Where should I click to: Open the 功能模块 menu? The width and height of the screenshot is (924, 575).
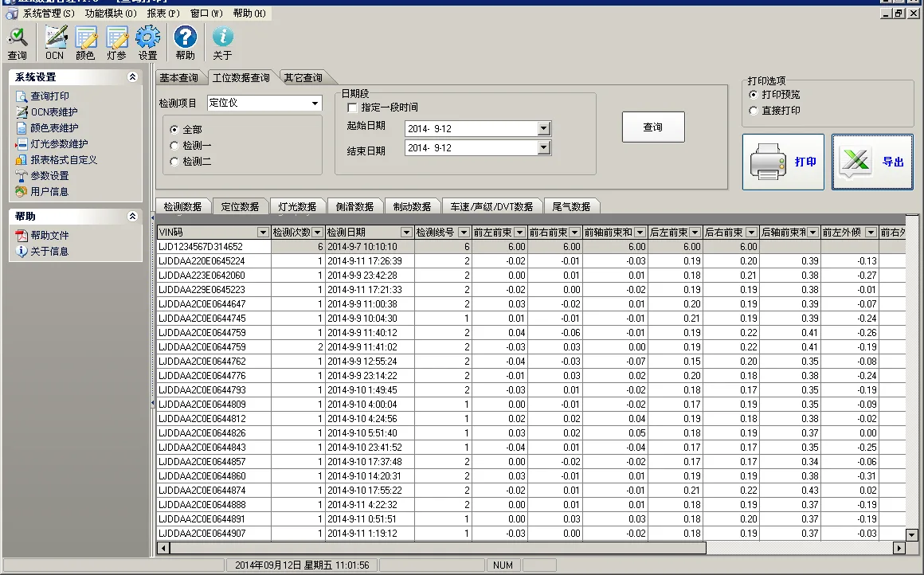111,13
